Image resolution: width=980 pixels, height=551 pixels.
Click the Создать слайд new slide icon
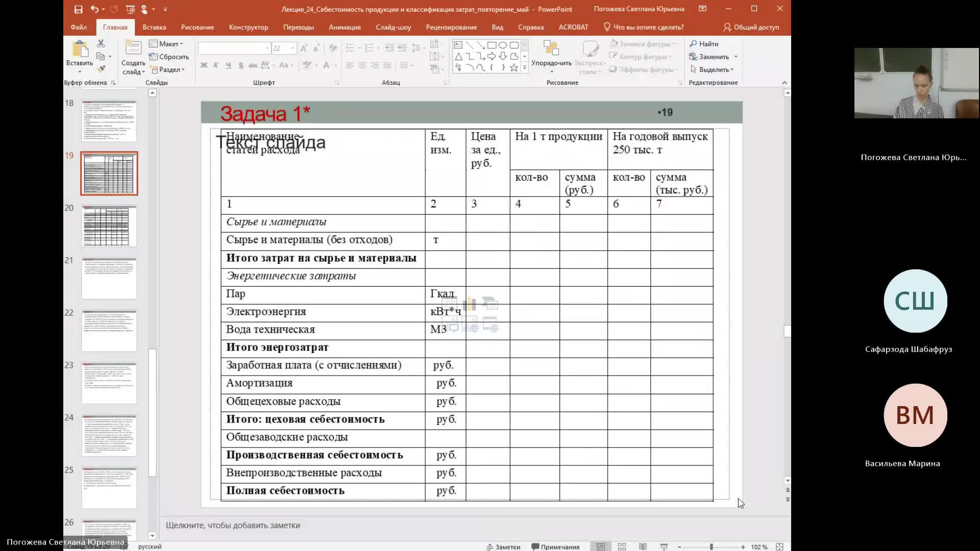(x=133, y=48)
